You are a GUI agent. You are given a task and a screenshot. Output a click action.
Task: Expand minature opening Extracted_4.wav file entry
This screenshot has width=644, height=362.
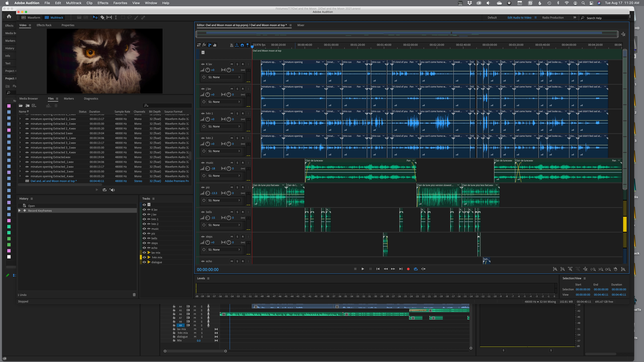coord(20,176)
